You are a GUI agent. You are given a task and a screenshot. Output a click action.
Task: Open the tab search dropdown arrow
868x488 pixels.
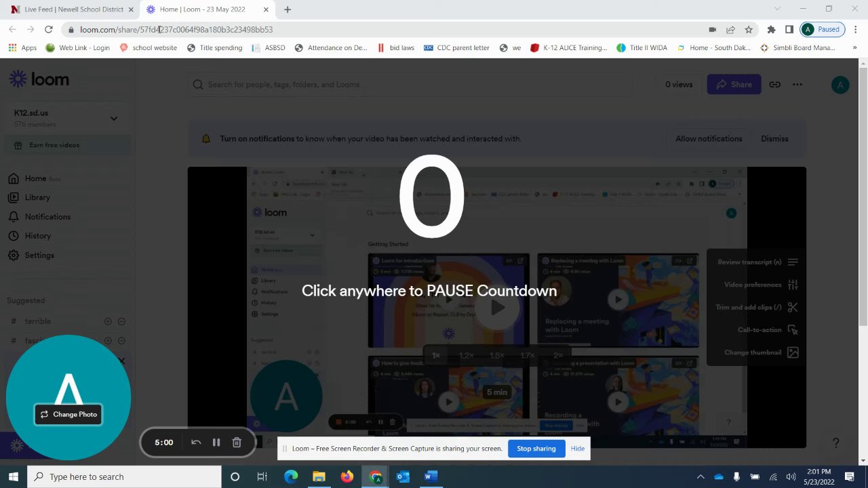pos(777,9)
